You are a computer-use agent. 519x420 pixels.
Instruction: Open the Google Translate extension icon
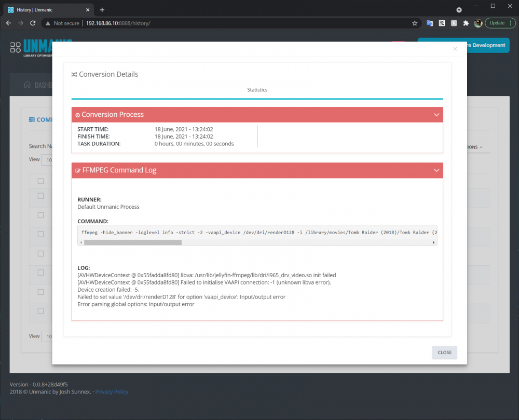tap(430, 23)
